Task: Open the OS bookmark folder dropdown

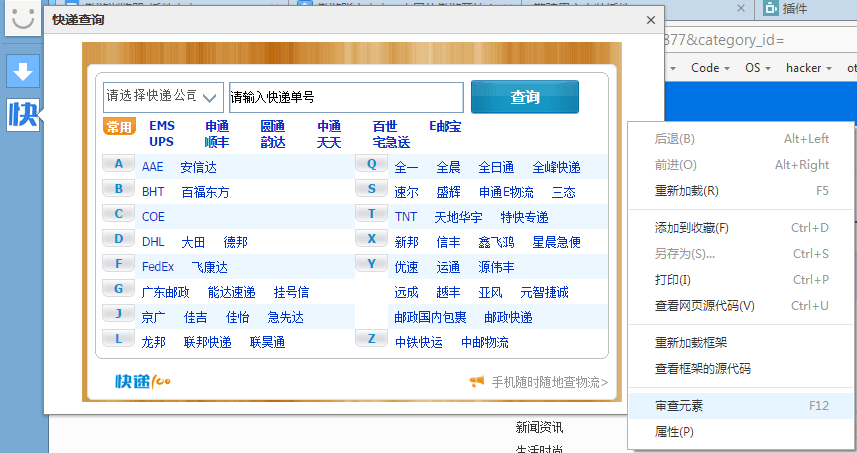Action: [x=758, y=68]
